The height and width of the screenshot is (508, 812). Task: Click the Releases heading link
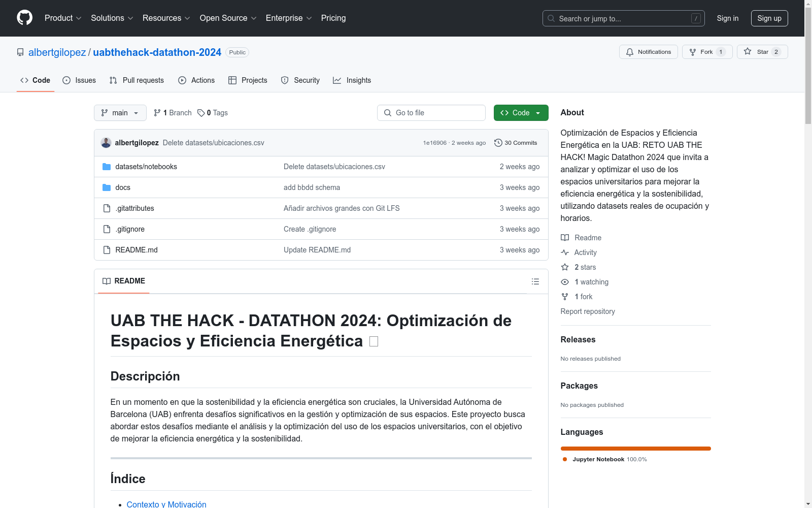[578, 340]
